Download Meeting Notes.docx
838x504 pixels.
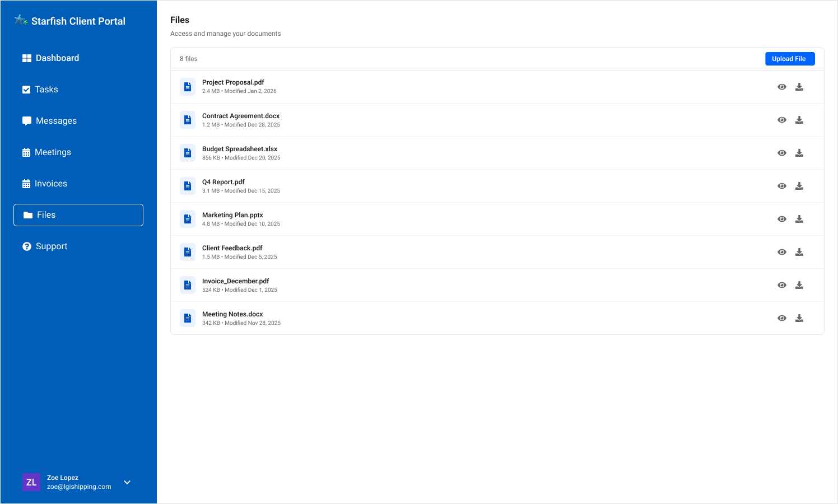tap(799, 318)
